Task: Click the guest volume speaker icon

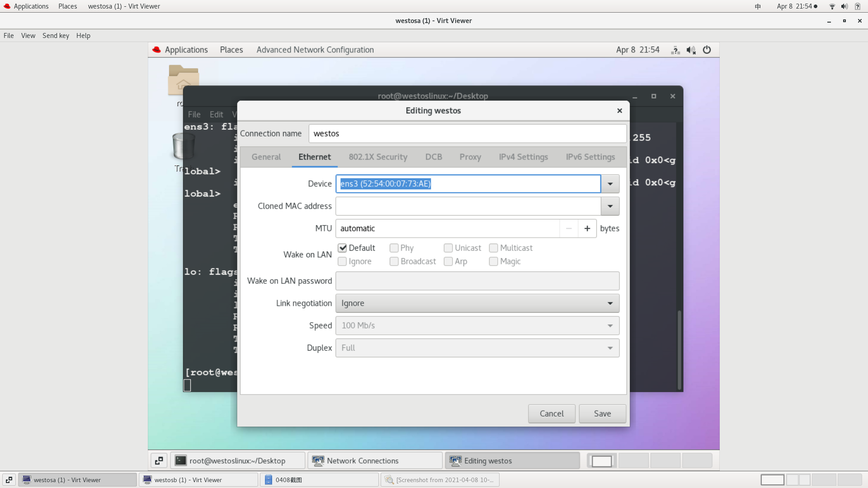Action: point(691,50)
